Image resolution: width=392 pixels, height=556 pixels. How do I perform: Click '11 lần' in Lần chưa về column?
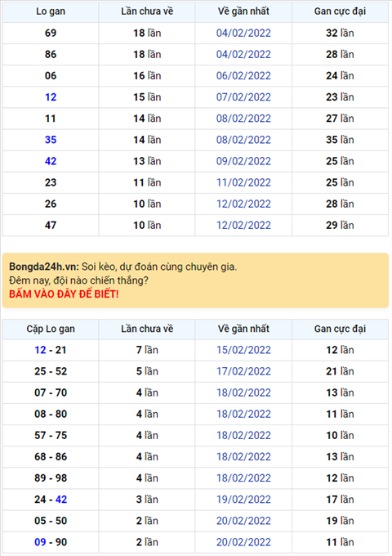pos(147,182)
